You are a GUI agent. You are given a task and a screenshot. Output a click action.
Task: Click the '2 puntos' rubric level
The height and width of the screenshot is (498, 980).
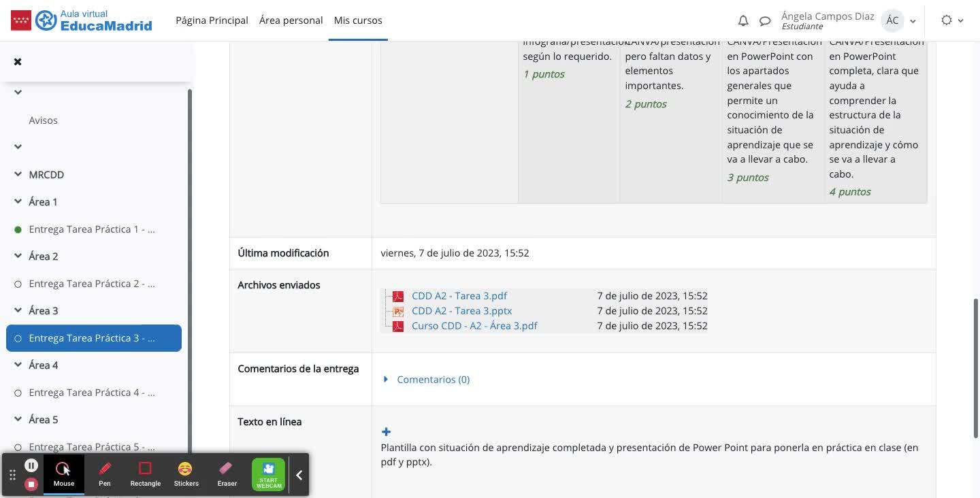646,104
